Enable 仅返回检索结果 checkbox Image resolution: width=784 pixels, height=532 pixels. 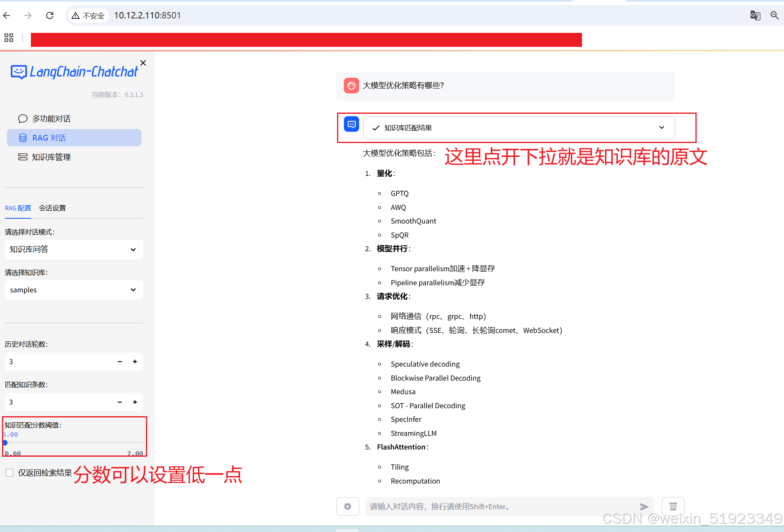[x=10, y=473]
